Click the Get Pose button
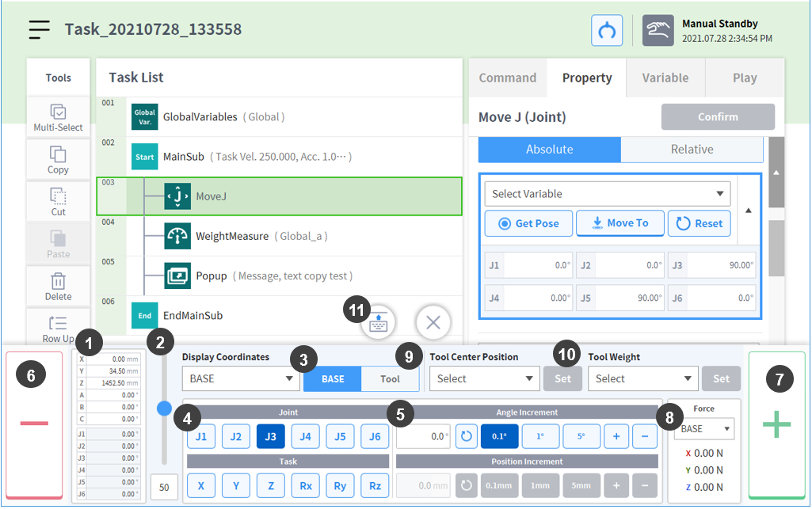Screen dimensions: 812x509 (528, 223)
